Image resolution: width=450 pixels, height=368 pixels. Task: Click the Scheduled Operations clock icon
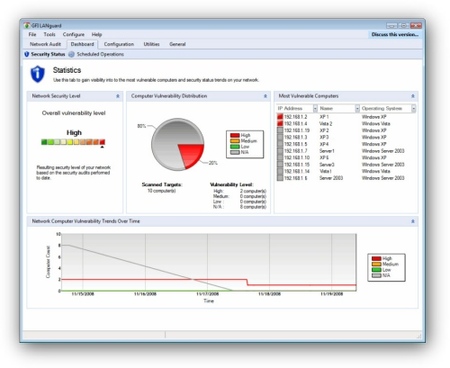click(x=71, y=54)
